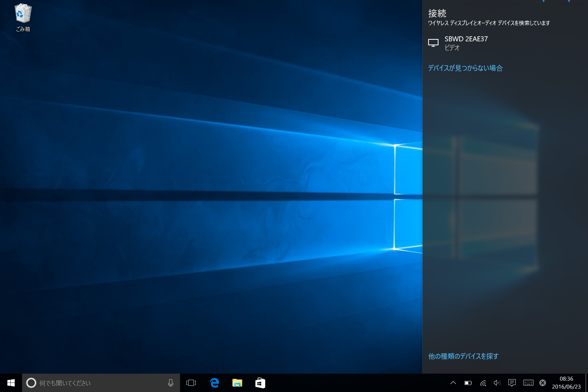
Task: Click the デバイスが見つからない場合 link
Action: [x=465, y=68]
